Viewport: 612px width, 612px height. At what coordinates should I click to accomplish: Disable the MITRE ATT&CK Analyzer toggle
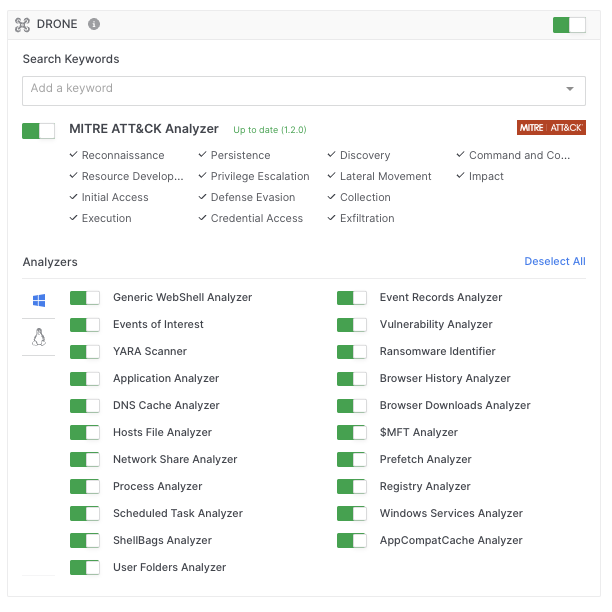pyautogui.click(x=39, y=131)
